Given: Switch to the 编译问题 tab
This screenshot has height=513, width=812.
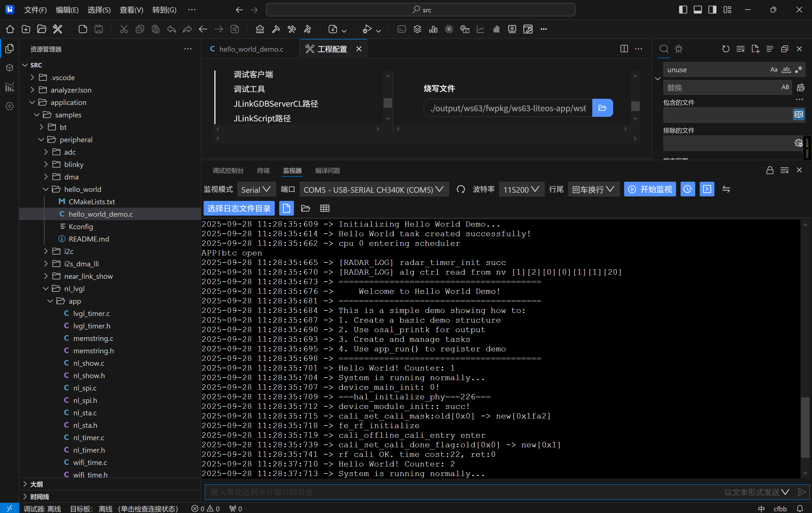Looking at the screenshot, I should tap(327, 171).
